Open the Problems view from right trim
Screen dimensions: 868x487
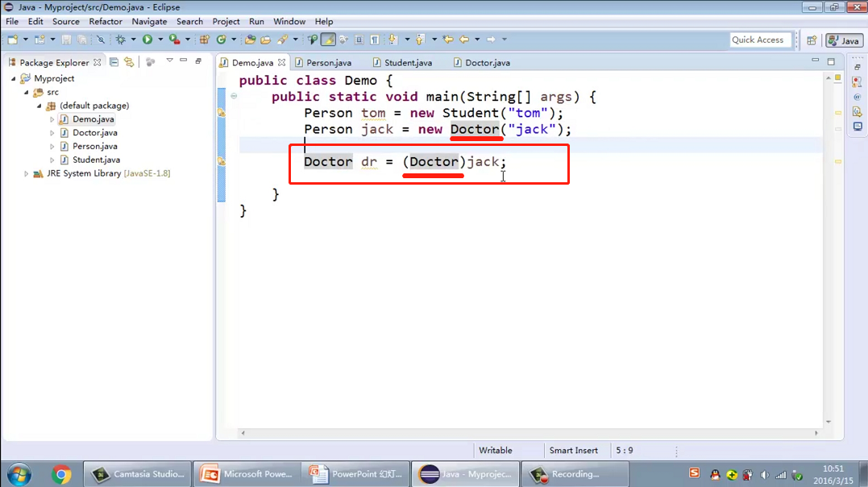point(857,82)
